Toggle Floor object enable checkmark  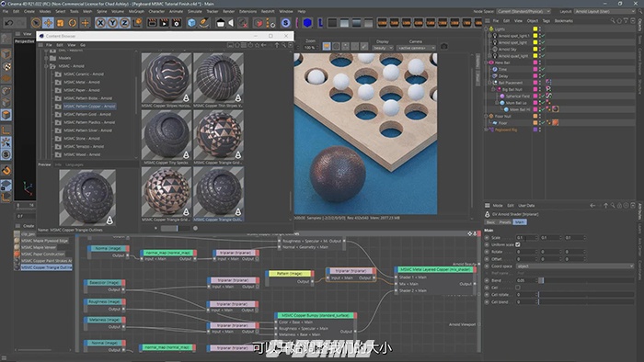542,122
